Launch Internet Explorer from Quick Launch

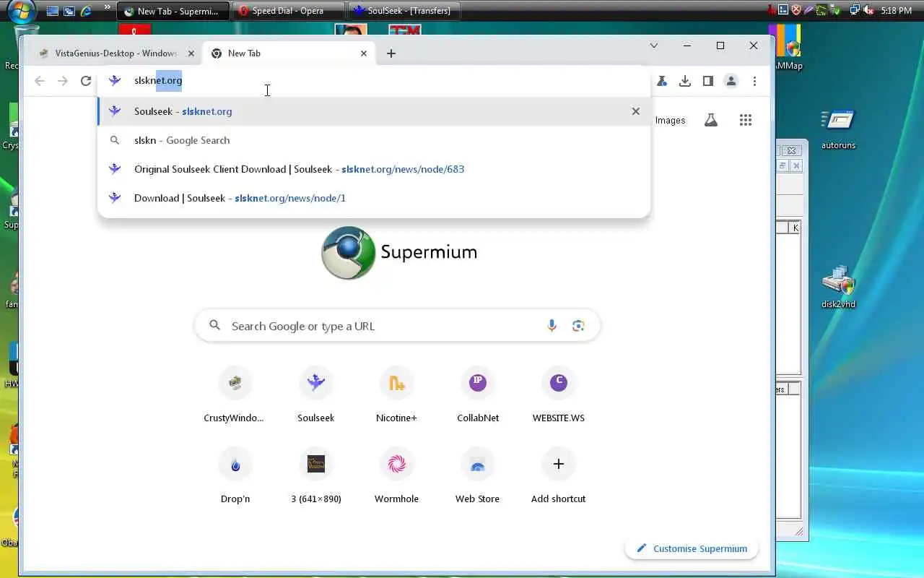pyautogui.click(x=86, y=11)
